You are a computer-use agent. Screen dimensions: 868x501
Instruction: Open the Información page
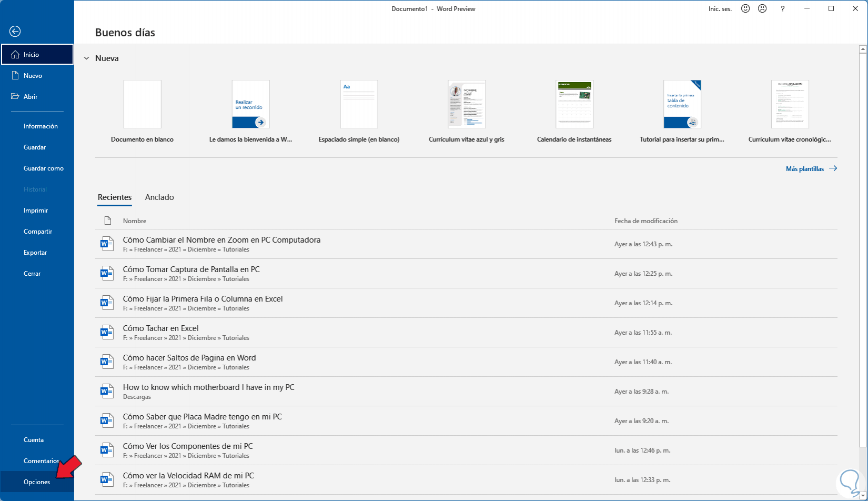[x=37, y=126]
